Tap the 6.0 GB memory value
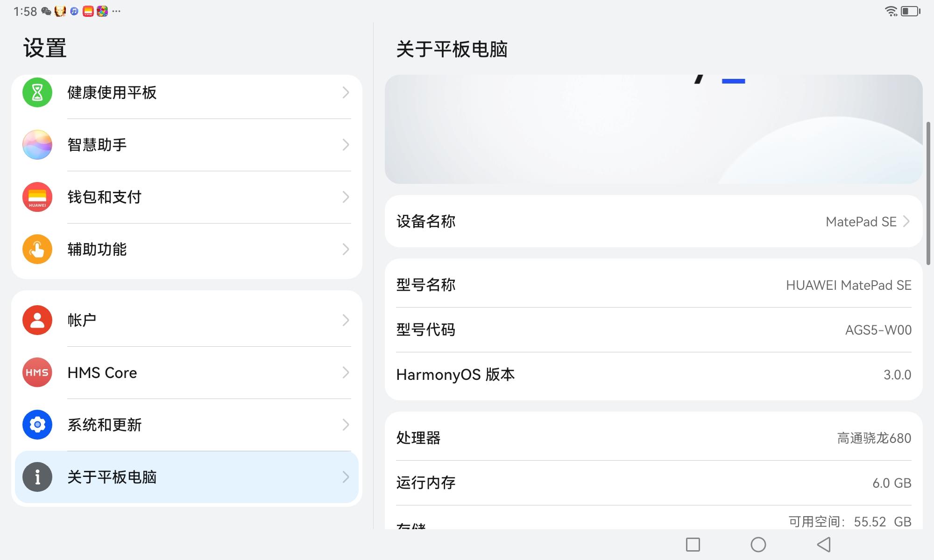The height and width of the screenshot is (560, 934). coord(892,483)
